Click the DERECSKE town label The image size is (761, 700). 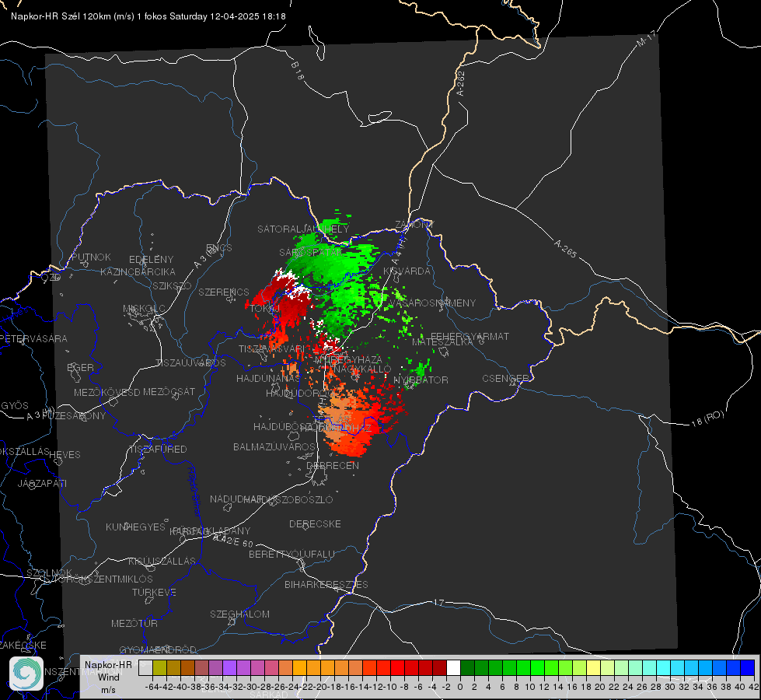coord(315,523)
